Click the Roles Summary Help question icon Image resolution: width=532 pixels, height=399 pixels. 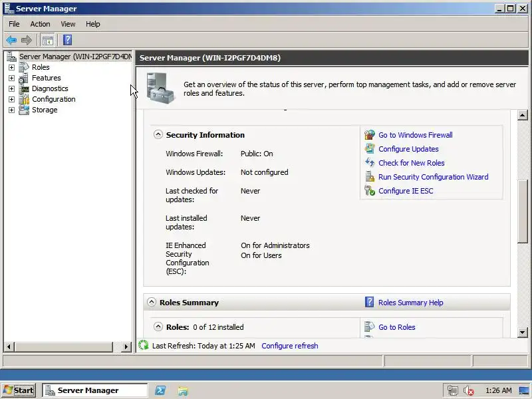coord(369,302)
